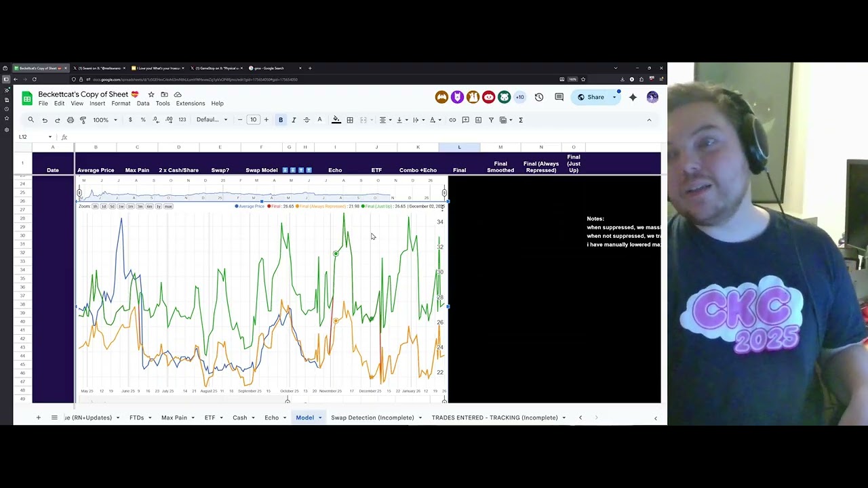Image resolution: width=868 pixels, height=488 pixels.
Task: Format as currency
Action: pos(130,120)
